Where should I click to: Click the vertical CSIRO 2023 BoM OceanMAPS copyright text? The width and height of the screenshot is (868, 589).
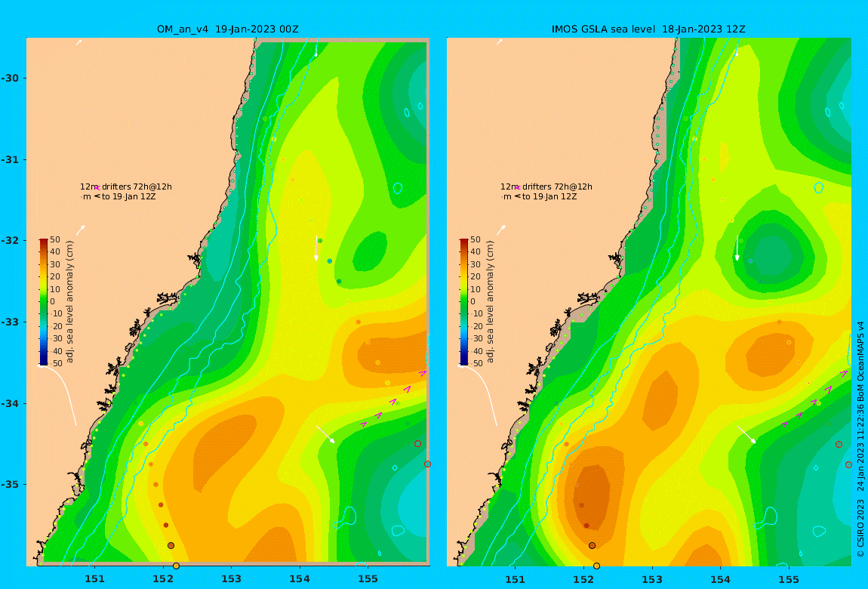point(860,439)
